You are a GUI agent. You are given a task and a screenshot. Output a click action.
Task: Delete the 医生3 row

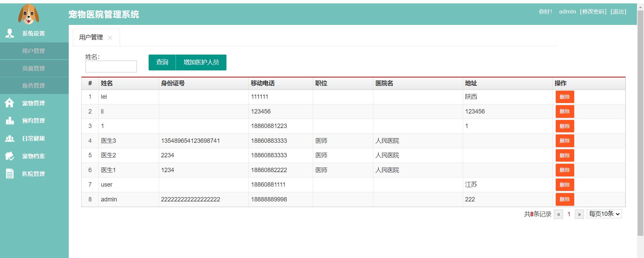[x=565, y=141]
